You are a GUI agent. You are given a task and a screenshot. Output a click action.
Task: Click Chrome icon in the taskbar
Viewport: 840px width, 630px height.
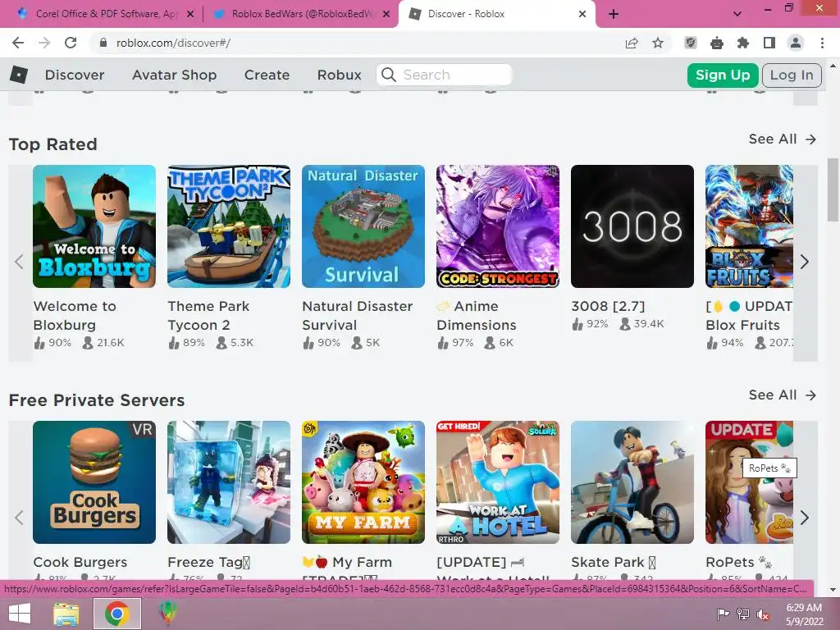[x=116, y=614]
